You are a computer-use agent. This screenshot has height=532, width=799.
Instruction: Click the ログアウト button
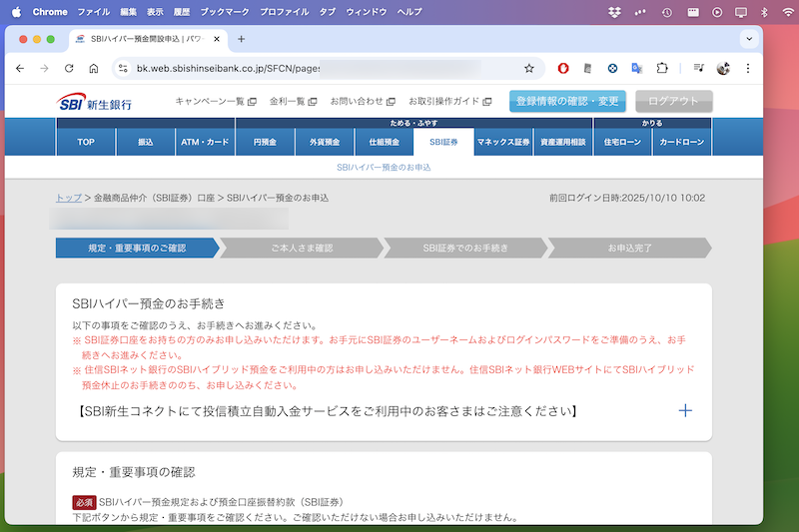(673, 101)
